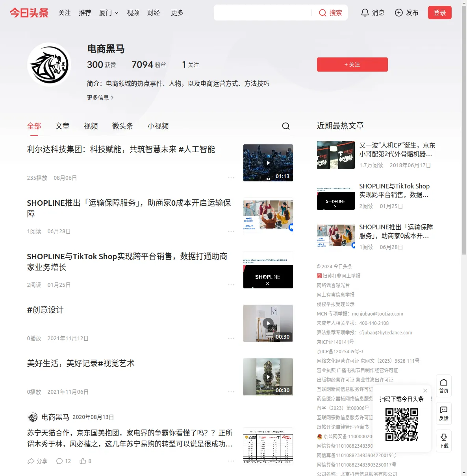Open 财经 in the top navigation
The height and width of the screenshot is (476, 467).
coord(154,13)
